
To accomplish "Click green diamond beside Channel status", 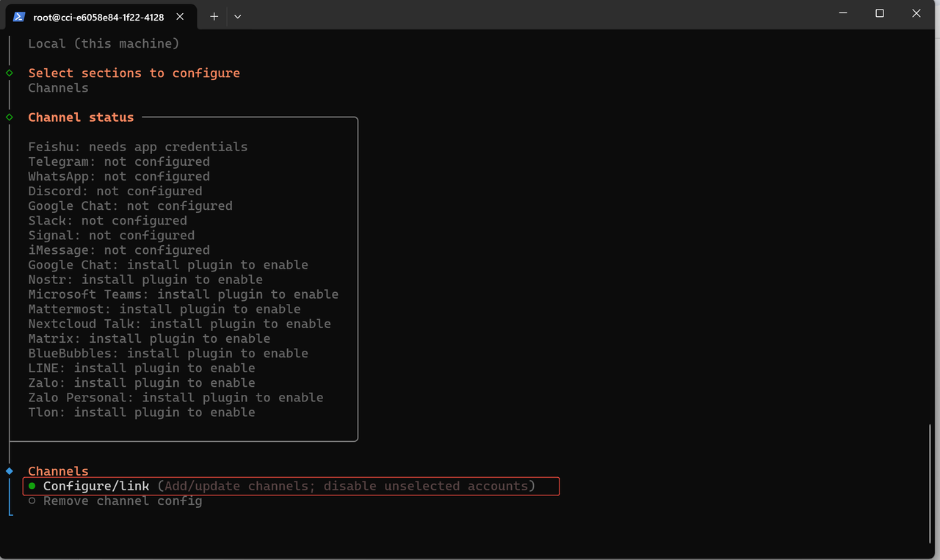I will click(x=10, y=117).
